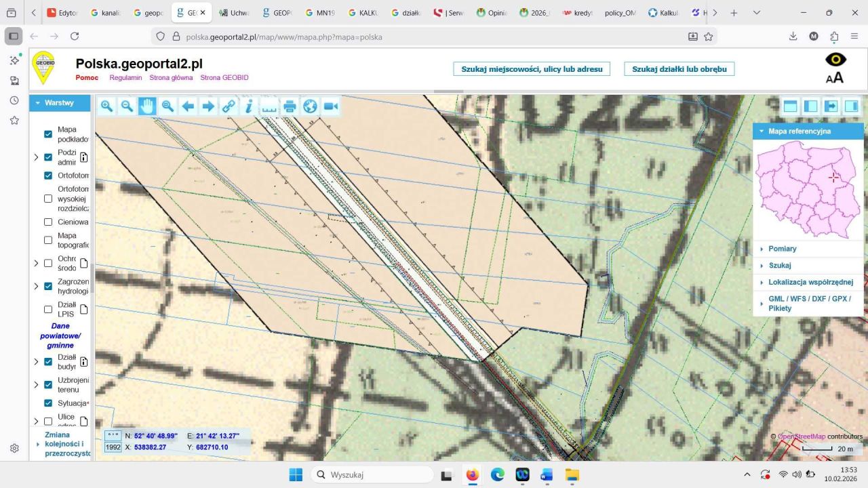Click the zoom-to-extent magnifier tool

point(167,106)
